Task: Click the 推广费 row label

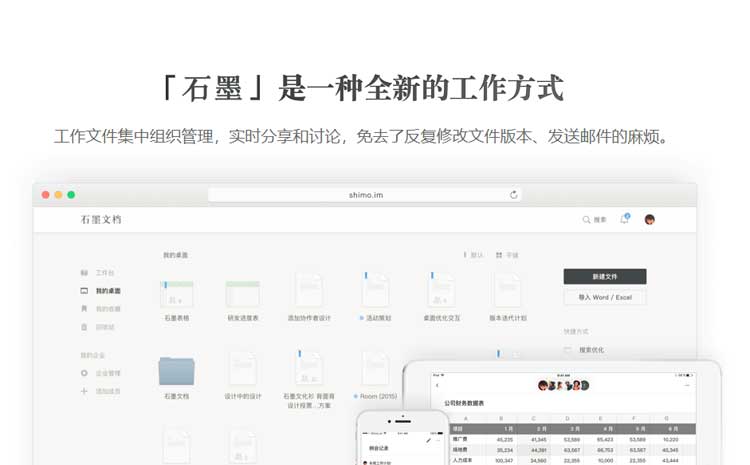Action: (x=460, y=439)
